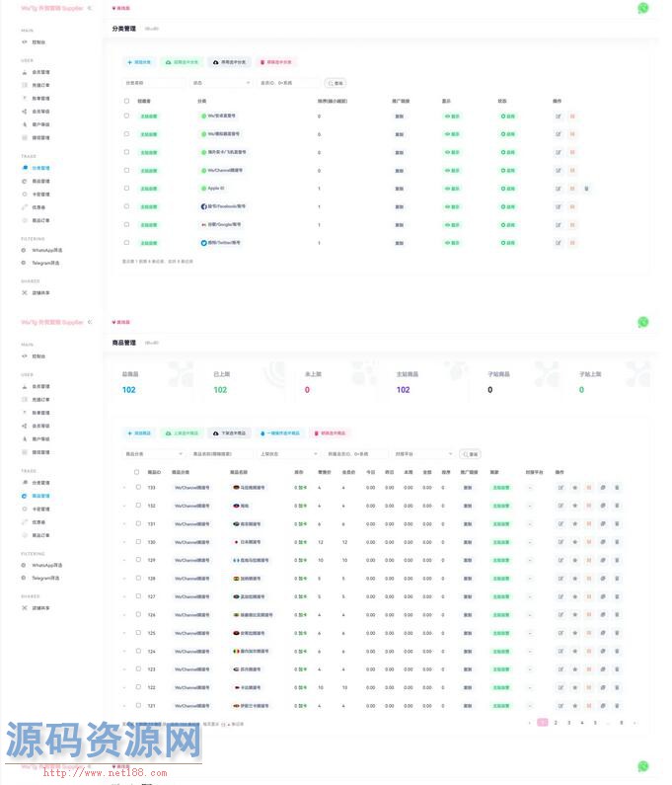
Task: Expand row details for product ID 129
Action: coord(124,560)
